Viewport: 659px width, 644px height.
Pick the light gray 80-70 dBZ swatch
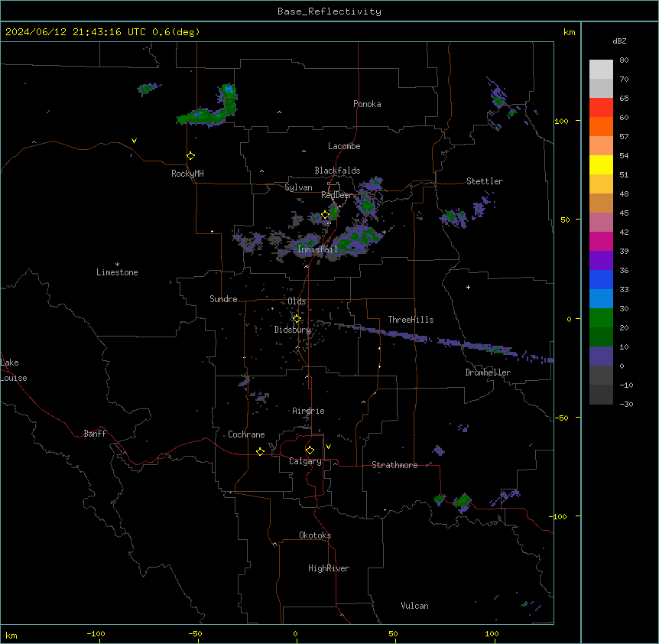(x=601, y=70)
